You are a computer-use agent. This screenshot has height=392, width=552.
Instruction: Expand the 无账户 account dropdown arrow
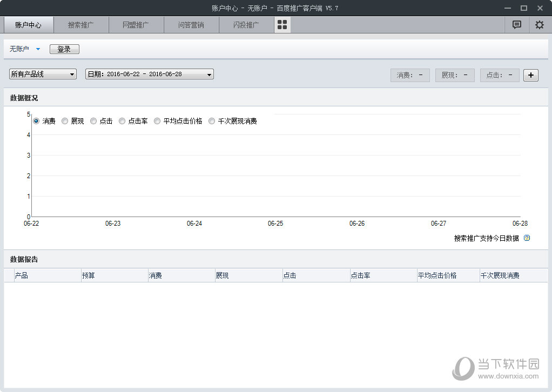pos(38,49)
